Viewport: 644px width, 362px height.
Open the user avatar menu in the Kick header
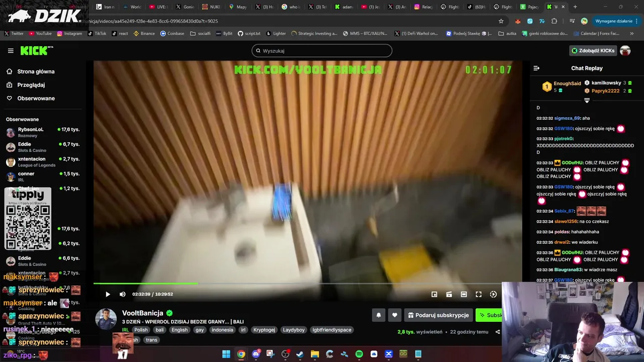625,51
